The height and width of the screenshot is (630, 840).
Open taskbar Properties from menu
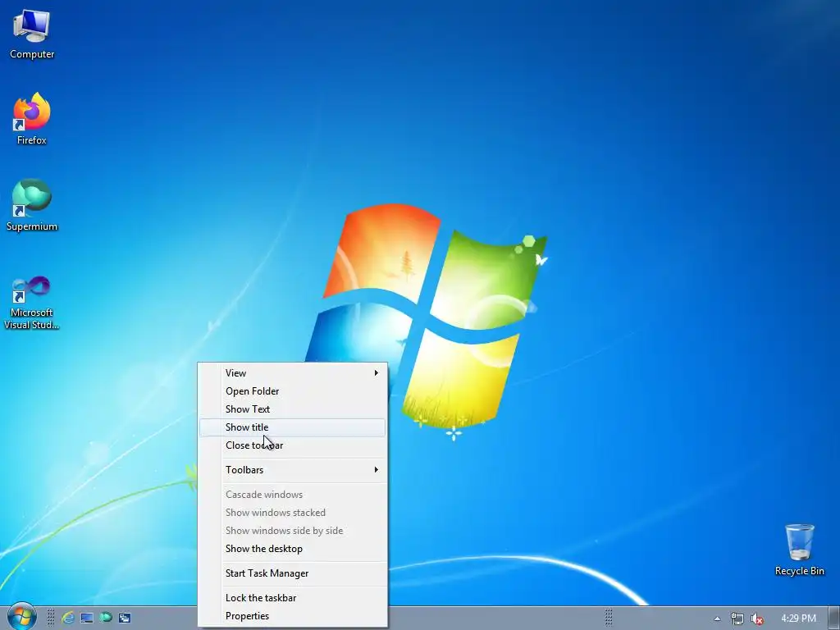293,616
